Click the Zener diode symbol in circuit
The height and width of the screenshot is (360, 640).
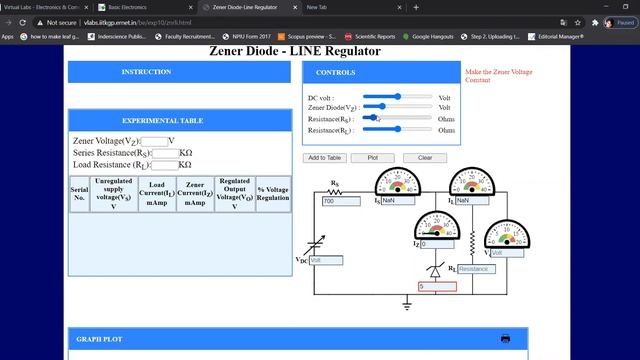[x=435, y=271]
